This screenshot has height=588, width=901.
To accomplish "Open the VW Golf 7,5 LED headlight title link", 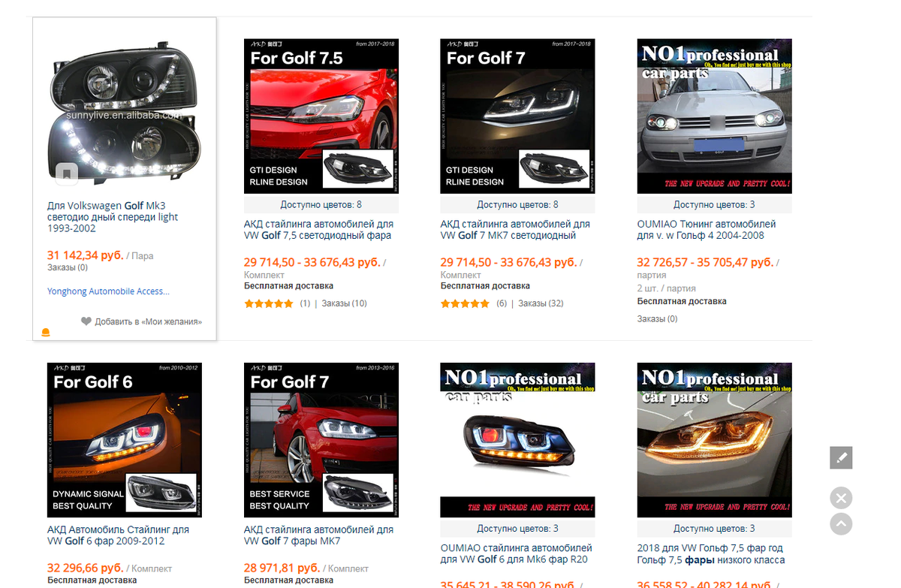I will 318,230.
